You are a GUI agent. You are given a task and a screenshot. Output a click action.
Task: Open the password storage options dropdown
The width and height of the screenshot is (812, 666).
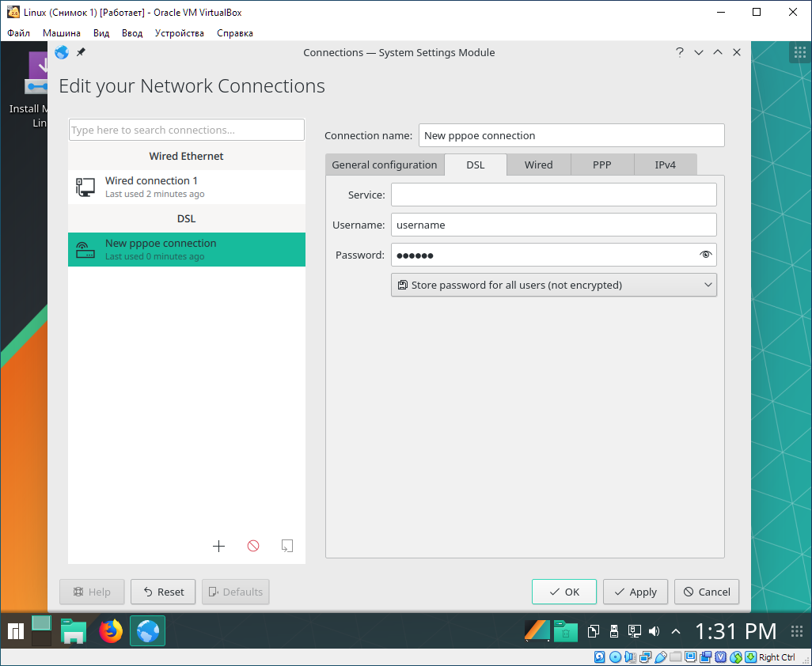click(x=553, y=285)
